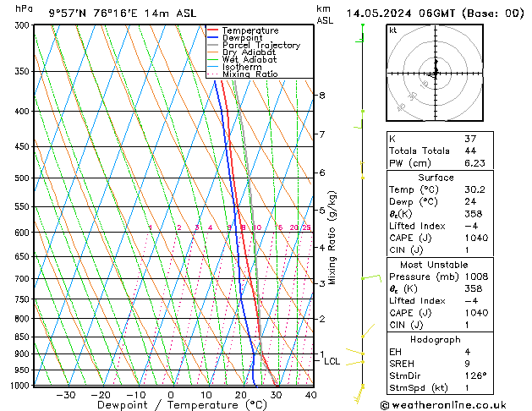Click the 'kt' unit label in the hodograph

point(393,30)
